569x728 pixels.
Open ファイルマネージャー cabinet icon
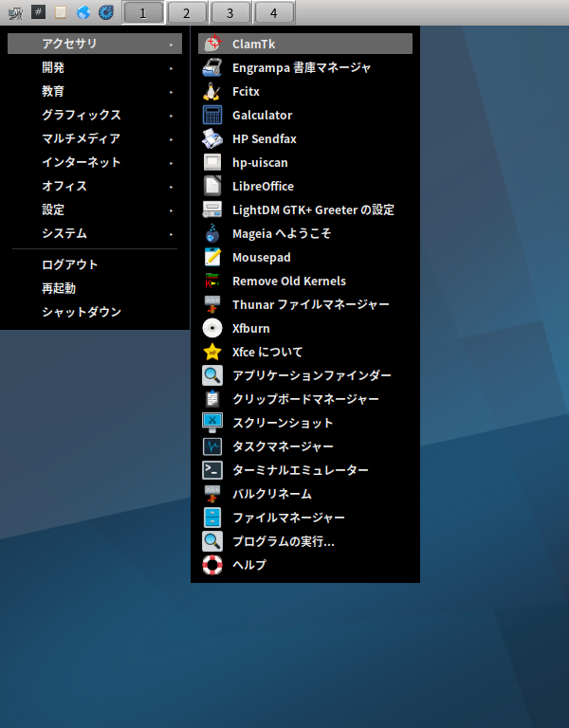(x=212, y=518)
